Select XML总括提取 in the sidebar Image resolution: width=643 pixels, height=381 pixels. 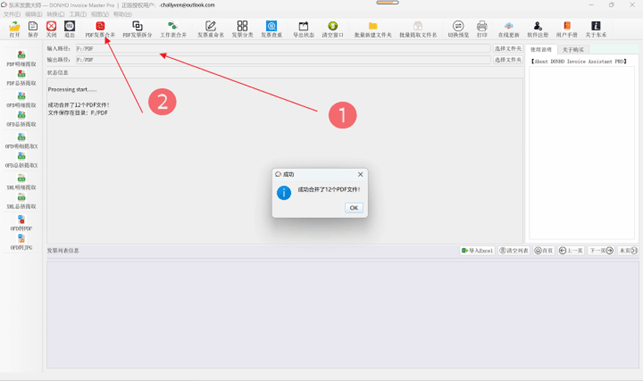21,201
